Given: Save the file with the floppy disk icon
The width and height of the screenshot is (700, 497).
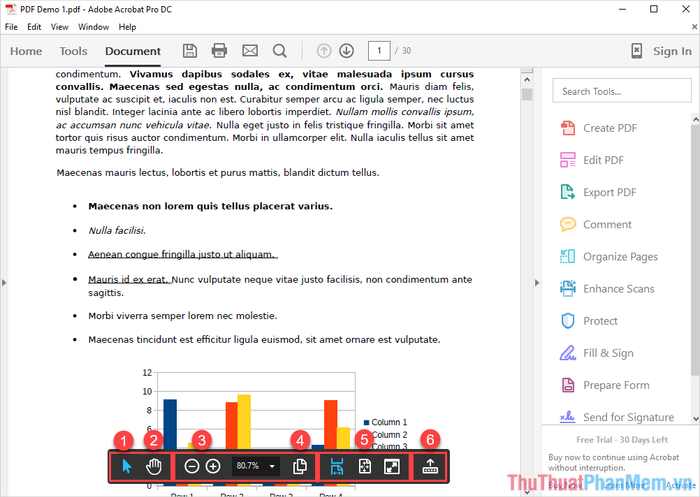Looking at the screenshot, I should click(x=190, y=51).
